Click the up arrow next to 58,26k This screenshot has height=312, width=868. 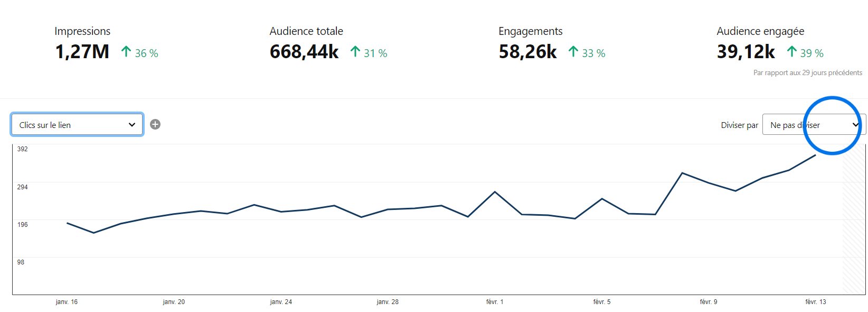pyautogui.click(x=573, y=51)
